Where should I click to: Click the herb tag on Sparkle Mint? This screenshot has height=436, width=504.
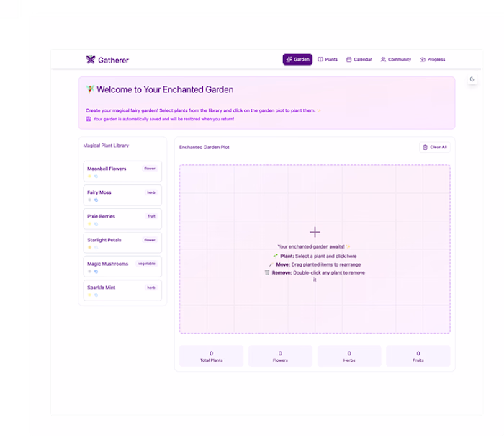point(151,288)
